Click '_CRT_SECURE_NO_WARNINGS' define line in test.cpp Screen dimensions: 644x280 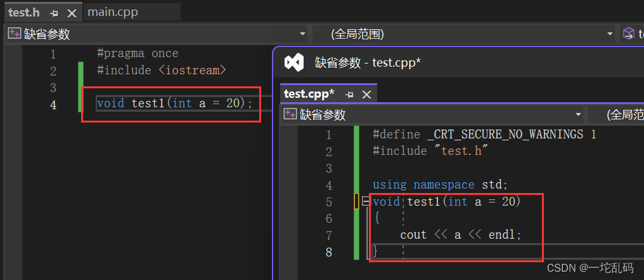click(x=484, y=135)
